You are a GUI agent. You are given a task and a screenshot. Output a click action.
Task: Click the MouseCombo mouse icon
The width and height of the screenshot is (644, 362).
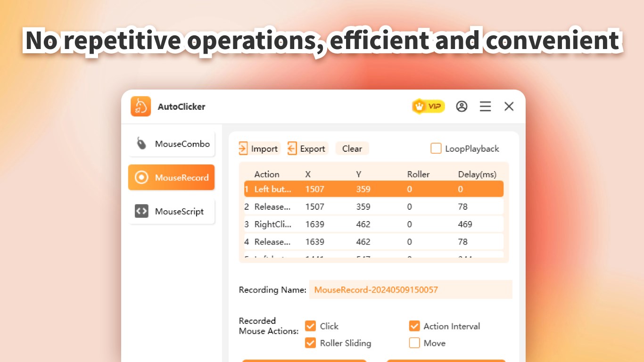[141, 143]
